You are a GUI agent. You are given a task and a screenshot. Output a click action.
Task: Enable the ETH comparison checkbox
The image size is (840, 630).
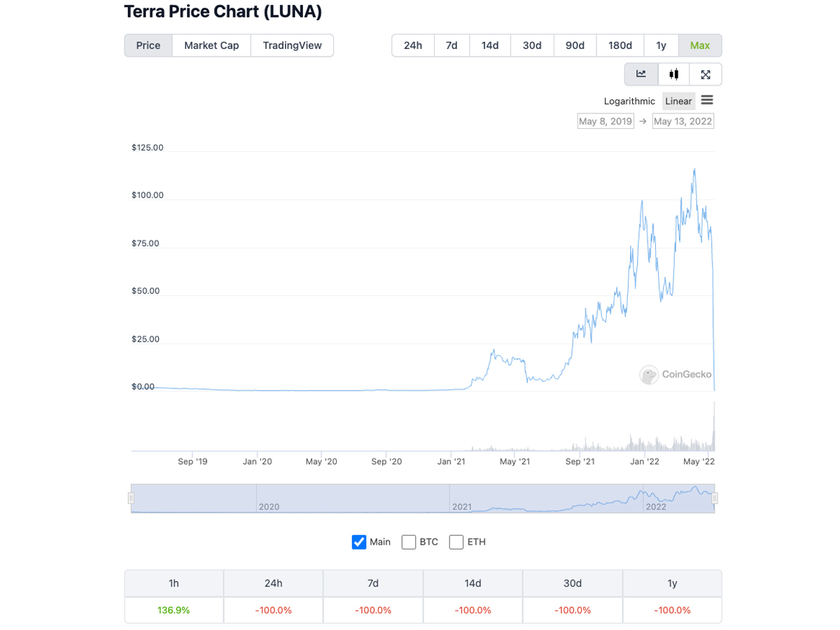click(x=456, y=542)
